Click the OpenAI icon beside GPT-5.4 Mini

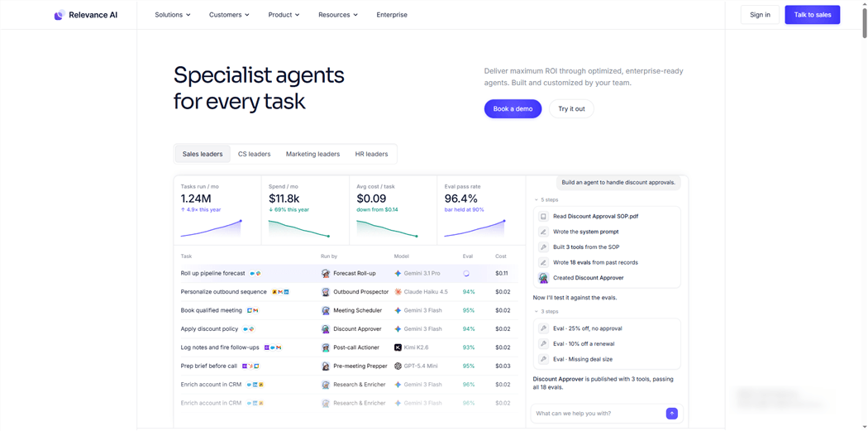[x=398, y=366]
